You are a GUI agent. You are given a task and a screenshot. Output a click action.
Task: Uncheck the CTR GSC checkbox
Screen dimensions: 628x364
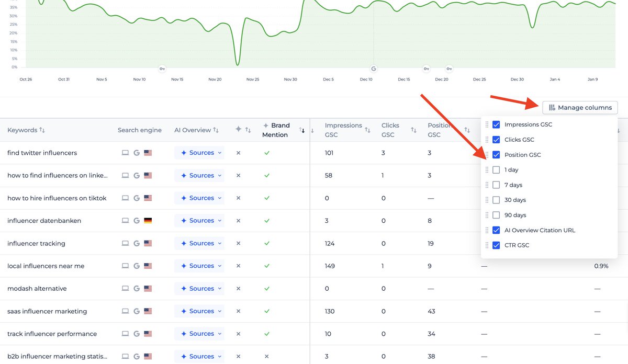[496, 245]
